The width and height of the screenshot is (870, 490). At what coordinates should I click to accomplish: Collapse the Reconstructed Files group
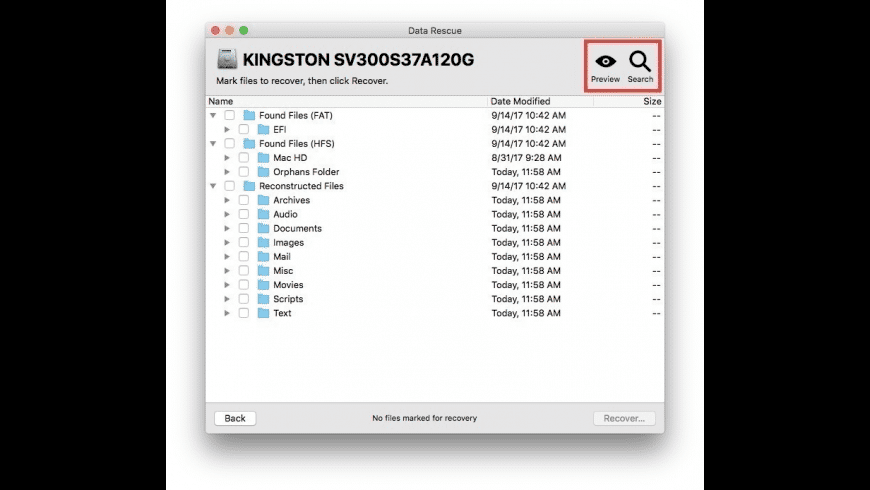point(213,186)
